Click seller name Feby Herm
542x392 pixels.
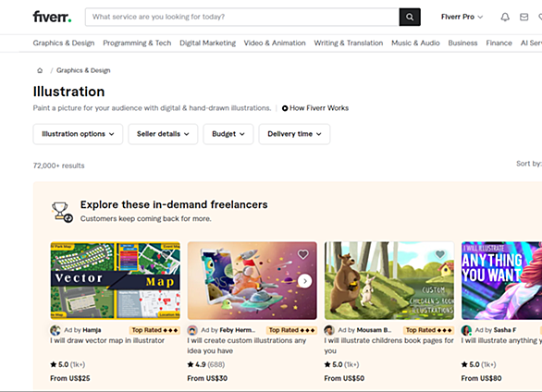[x=238, y=330]
